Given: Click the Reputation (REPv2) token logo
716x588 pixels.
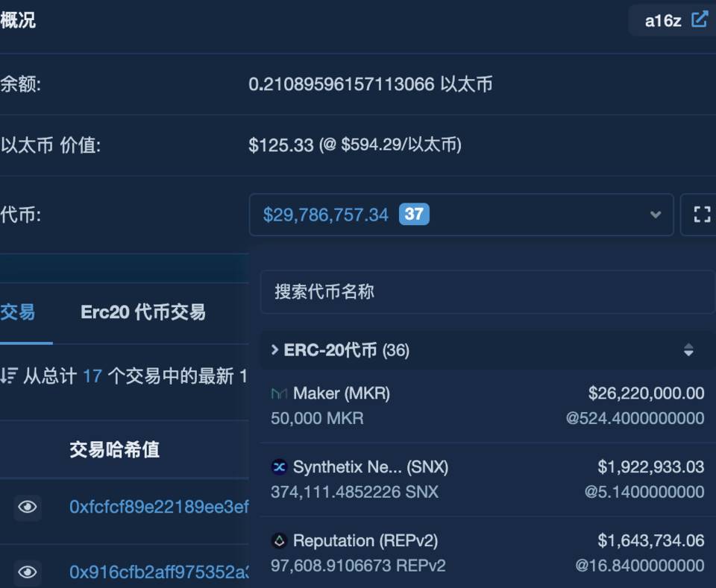Looking at the screenshot, I should [x=279, y=541].
